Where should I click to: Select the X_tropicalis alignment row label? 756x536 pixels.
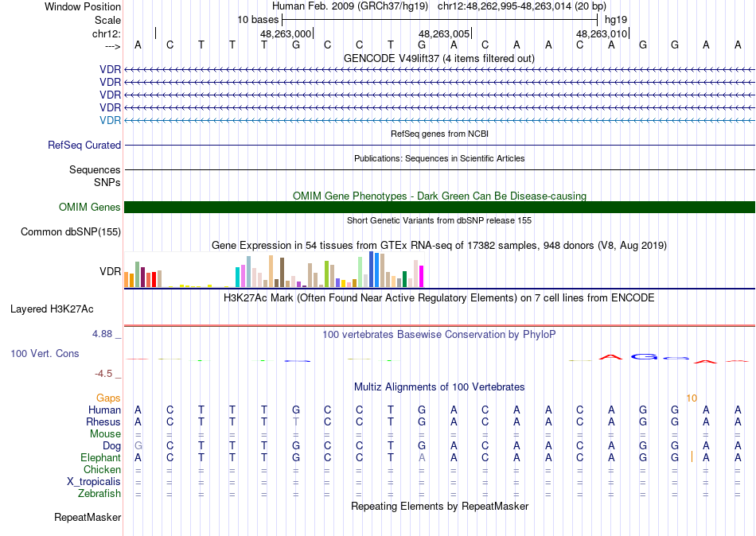[94, 482]
